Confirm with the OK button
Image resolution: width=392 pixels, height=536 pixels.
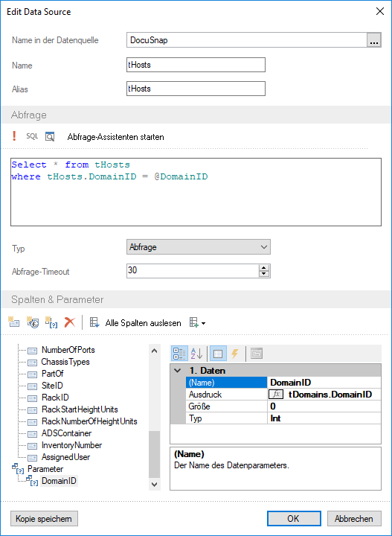(294, 519)
